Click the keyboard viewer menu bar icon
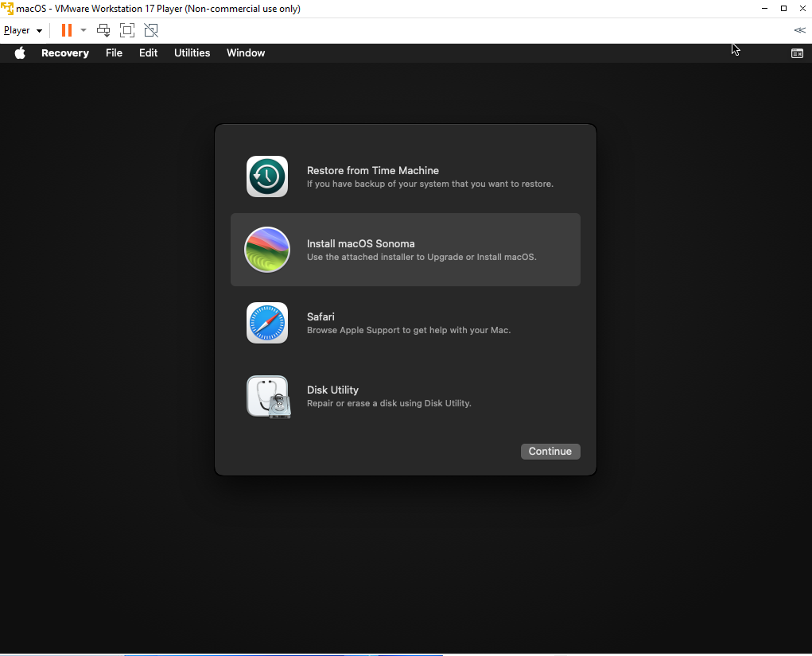Image resolution: width=812 pixels, height=656 pixels. 796,53
